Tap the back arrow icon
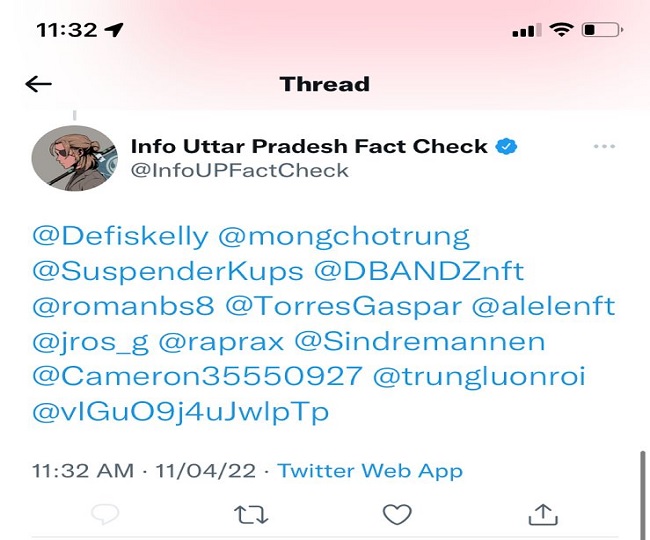 pyautogui.click(x=38, y=84)
